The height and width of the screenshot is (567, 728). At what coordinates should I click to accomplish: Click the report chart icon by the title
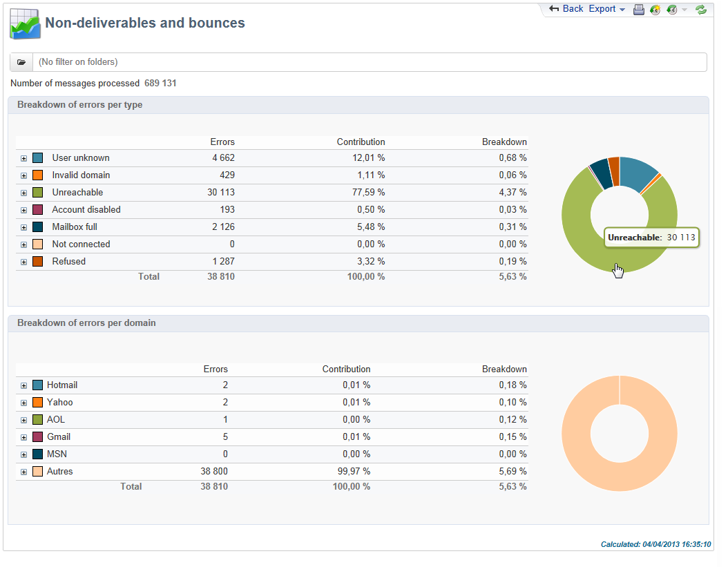25,25
